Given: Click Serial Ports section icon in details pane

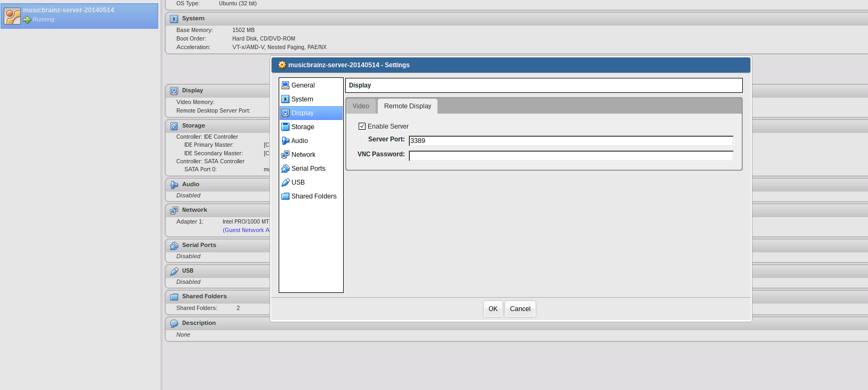Looking at the screenshot, I should coord(174,245).
